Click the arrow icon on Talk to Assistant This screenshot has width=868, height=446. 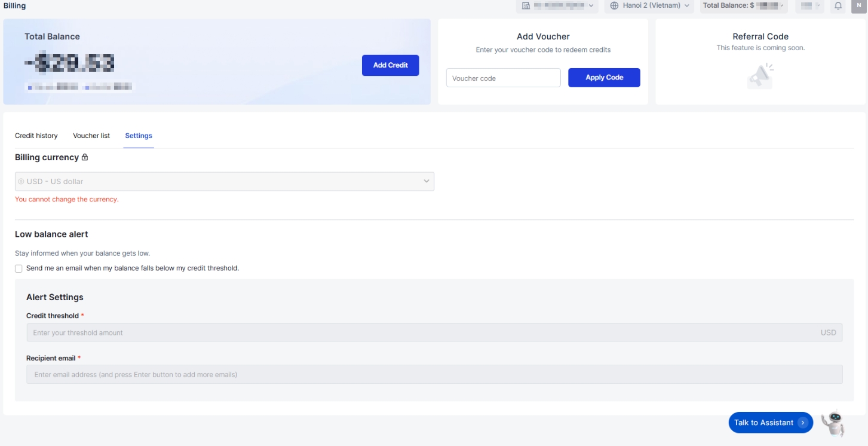[803, 423]
